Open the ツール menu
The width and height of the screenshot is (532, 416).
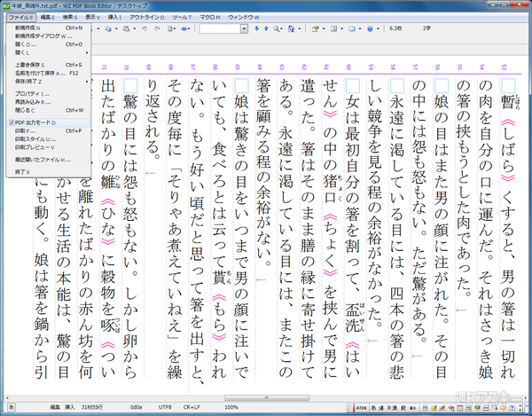[x=182, y=18]
